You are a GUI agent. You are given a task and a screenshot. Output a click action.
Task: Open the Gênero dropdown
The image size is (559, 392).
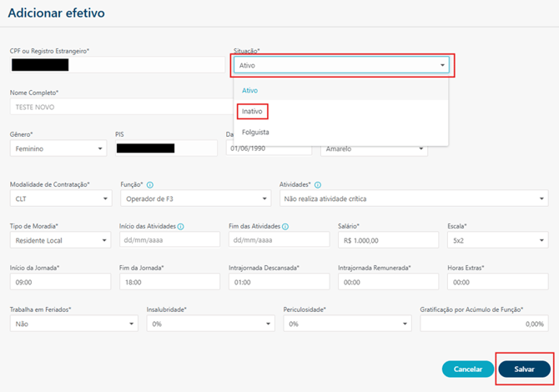[58, 148]
